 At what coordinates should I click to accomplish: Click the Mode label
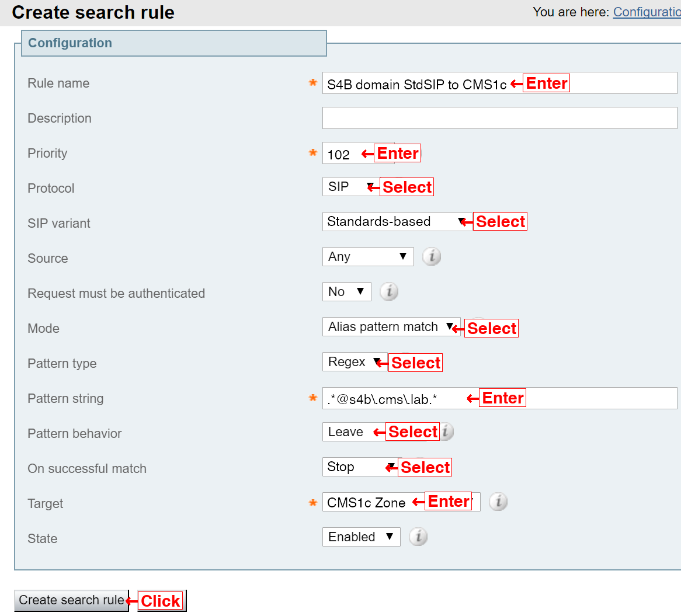click(43, 329)
